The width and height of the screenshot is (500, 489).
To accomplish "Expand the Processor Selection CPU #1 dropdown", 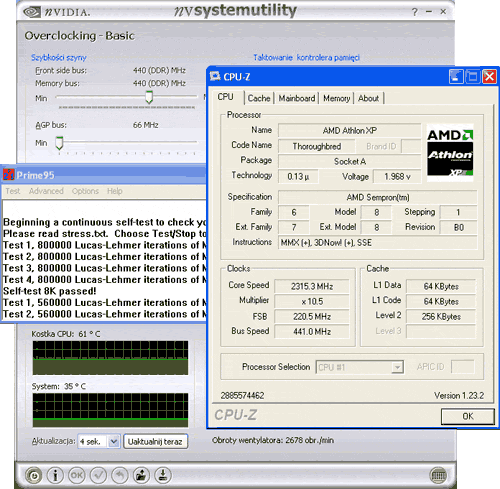I will tap(397, 367).
